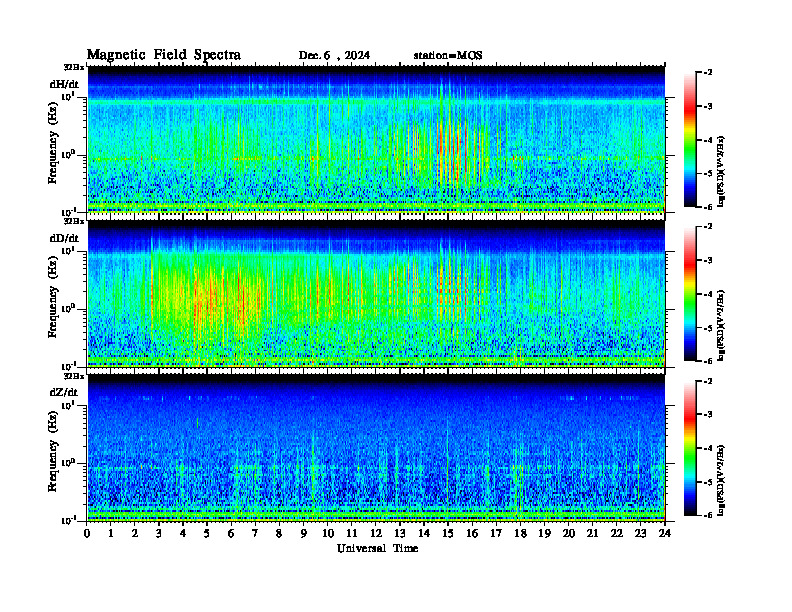Click hour tick "16" on the time axis
Image resolution: width=792 pixels, height=612 pixels.
472,534
